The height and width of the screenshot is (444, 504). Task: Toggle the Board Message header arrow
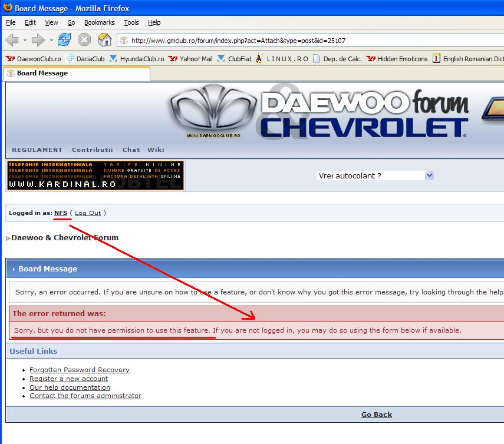14,269
